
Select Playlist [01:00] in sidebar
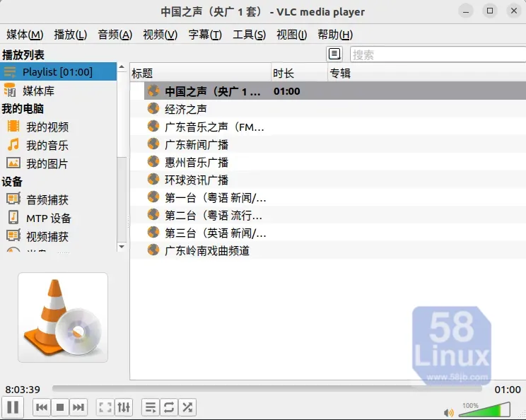tap(59, 72)
